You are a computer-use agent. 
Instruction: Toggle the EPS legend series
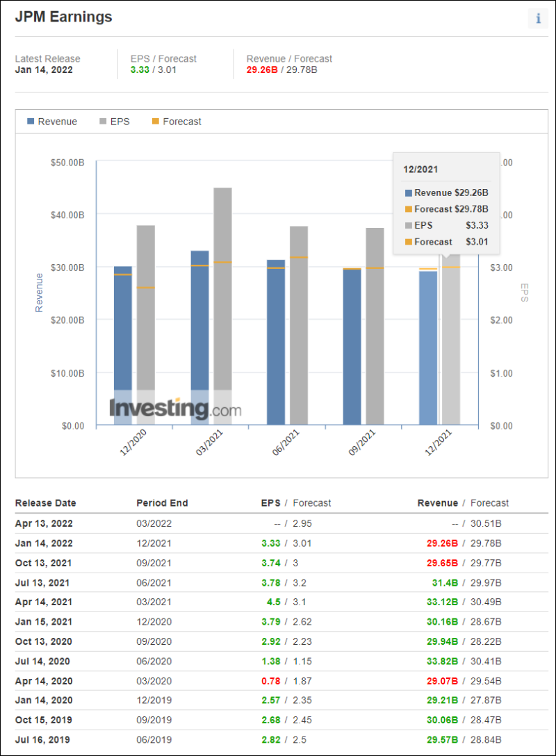pyautogui.click(x=115, y=122)
